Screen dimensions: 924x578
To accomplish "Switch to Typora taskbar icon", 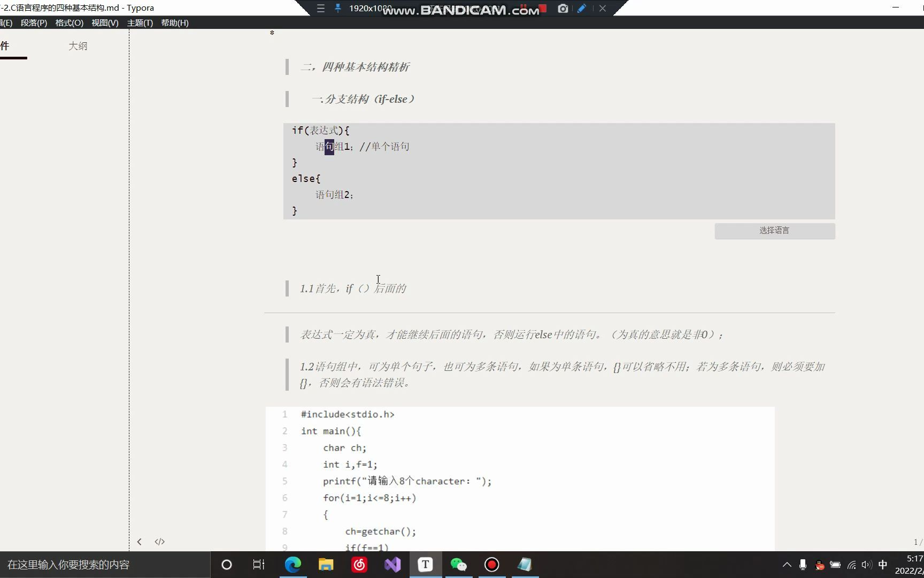I will (426, 565).
